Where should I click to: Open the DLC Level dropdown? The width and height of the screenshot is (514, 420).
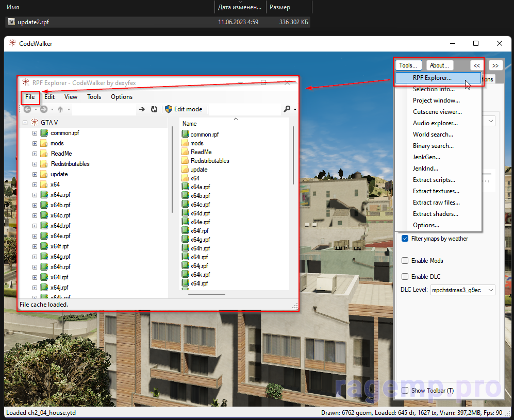(x=462, y=290)
